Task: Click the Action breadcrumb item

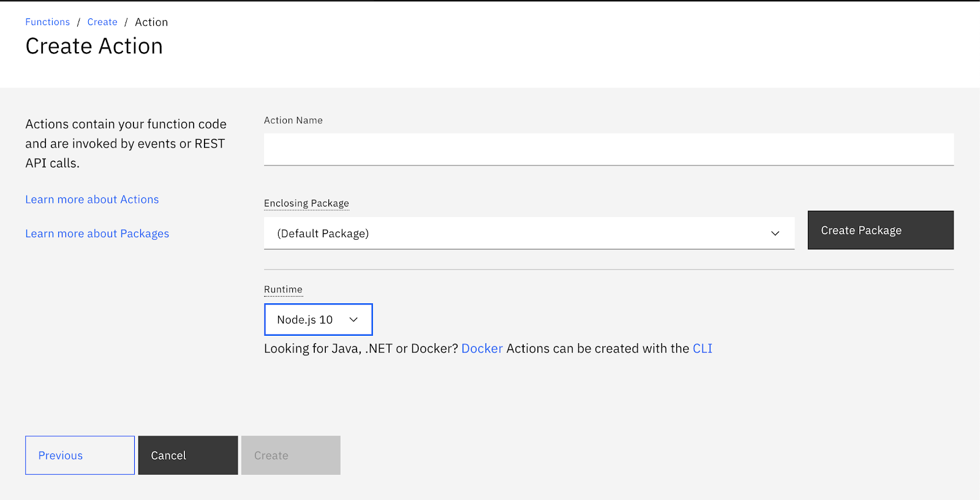Action: [x=151, y=22]
